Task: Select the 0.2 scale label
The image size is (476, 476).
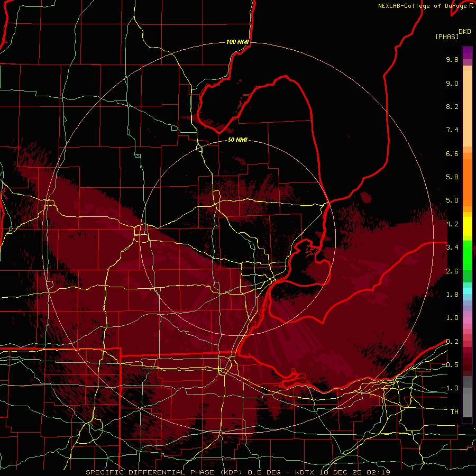Action: tap(452, 342)
